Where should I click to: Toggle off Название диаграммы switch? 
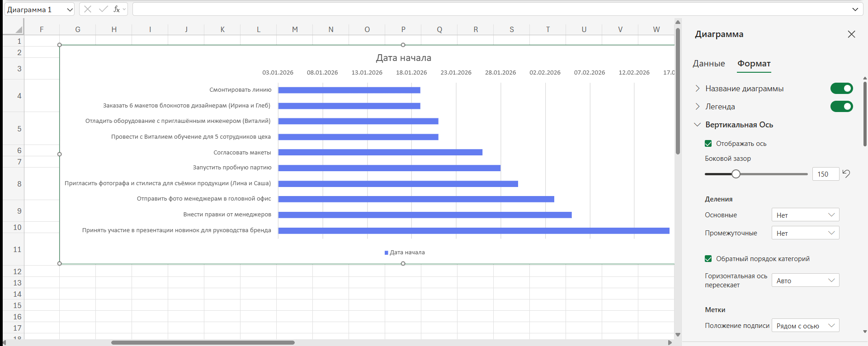point(841,89)
